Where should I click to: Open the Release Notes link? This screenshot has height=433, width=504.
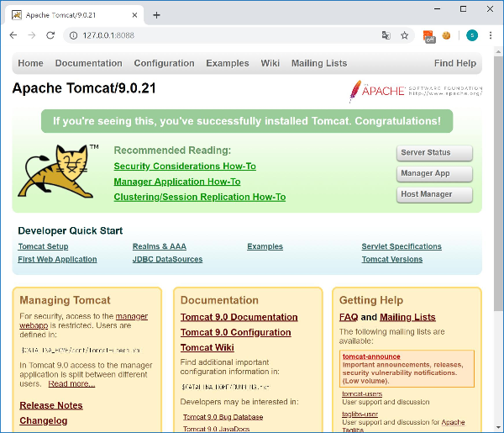coord(51,405)
